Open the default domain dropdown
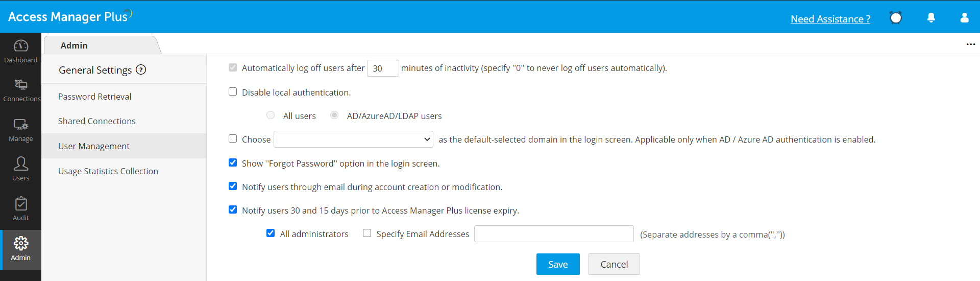 point(353,139)
